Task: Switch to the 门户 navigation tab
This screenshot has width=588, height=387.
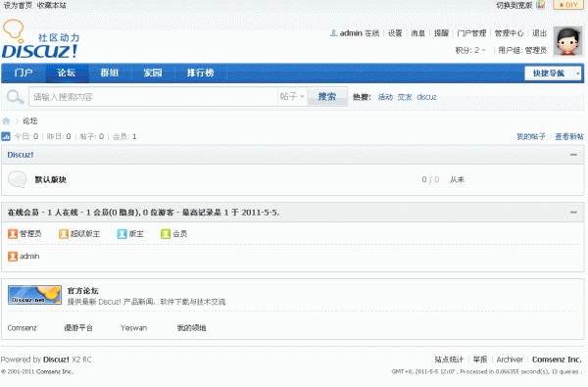Action: pyautogui.click(x=24, y=73)
